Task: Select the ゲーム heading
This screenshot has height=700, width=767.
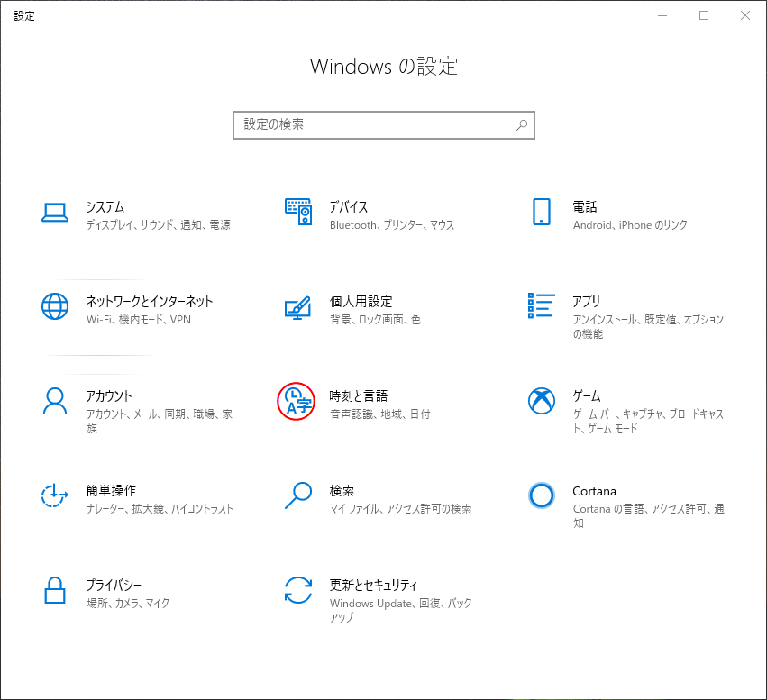Action: 587,396
